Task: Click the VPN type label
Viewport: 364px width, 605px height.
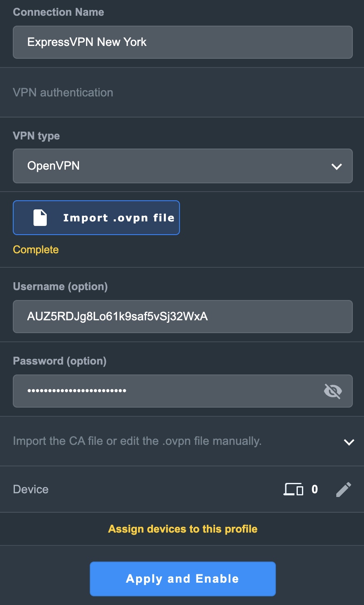Action: tap(36, 136)
